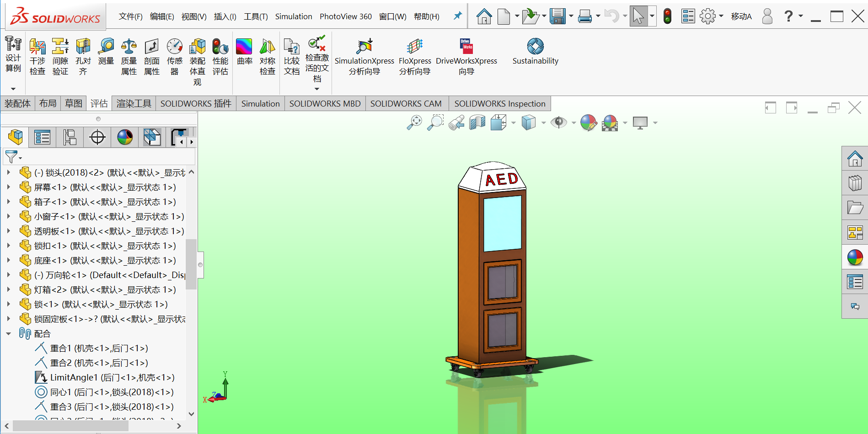The width and height of the screenshot is (868, 434).
Task: Expand the 箱子<1> component node
Action: (x=8, y=202)
